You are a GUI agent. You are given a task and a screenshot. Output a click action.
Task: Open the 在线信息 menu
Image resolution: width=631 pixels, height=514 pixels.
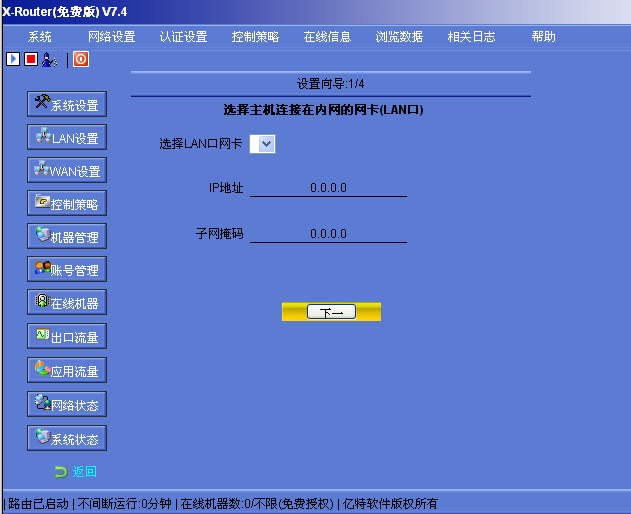[327, 37]
